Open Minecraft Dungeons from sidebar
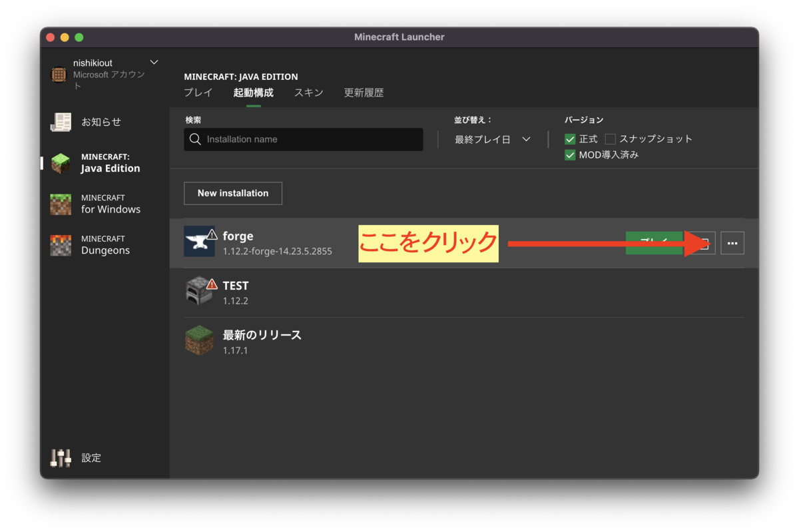 coord(105,245)
